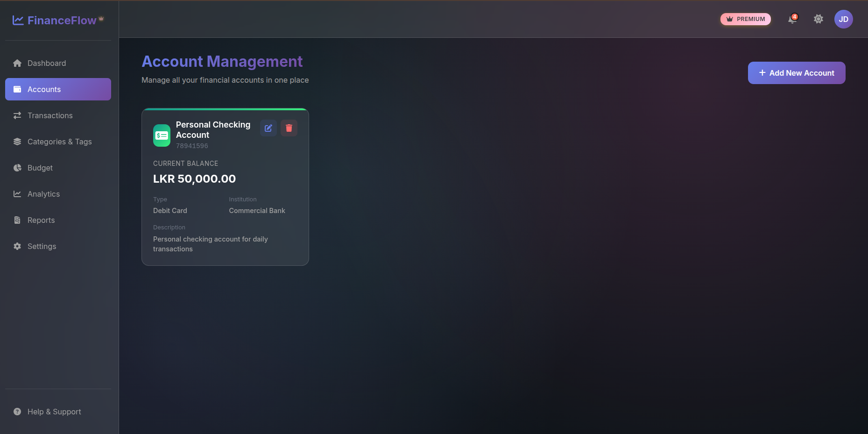Select the LKR 50,000.00 balance text
The image size is (868, 434).
pyautogui.click(x=194, y=179)
